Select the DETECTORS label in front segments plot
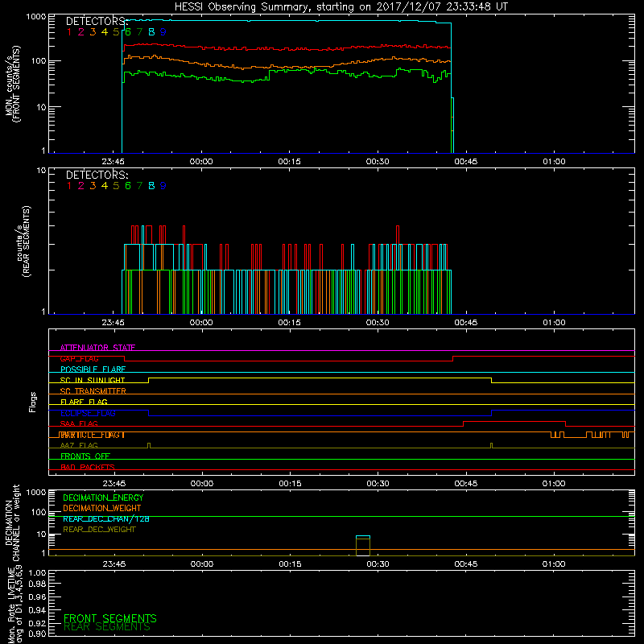644x644 pixels. point(97,21)
